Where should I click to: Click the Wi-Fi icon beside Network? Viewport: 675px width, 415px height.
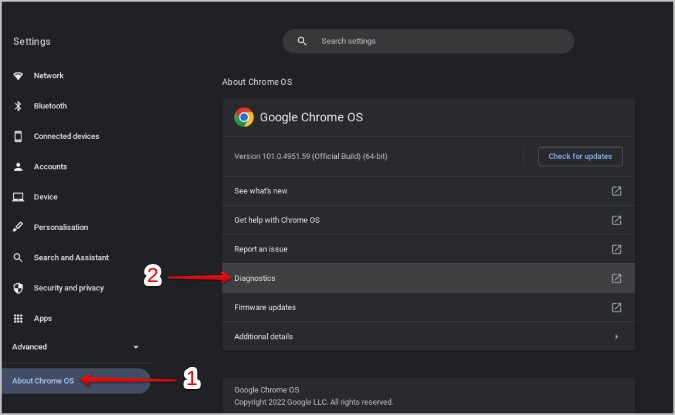coord(17,76)
